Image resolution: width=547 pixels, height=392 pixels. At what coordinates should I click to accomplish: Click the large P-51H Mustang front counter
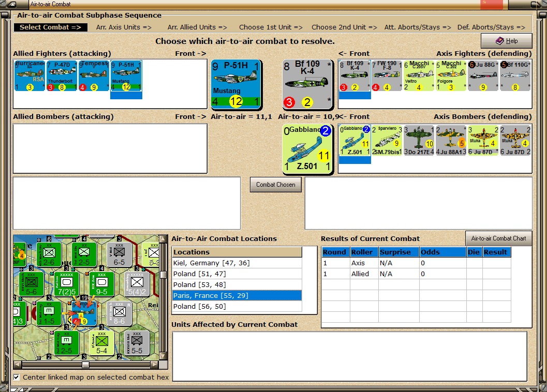pos(236,84)
